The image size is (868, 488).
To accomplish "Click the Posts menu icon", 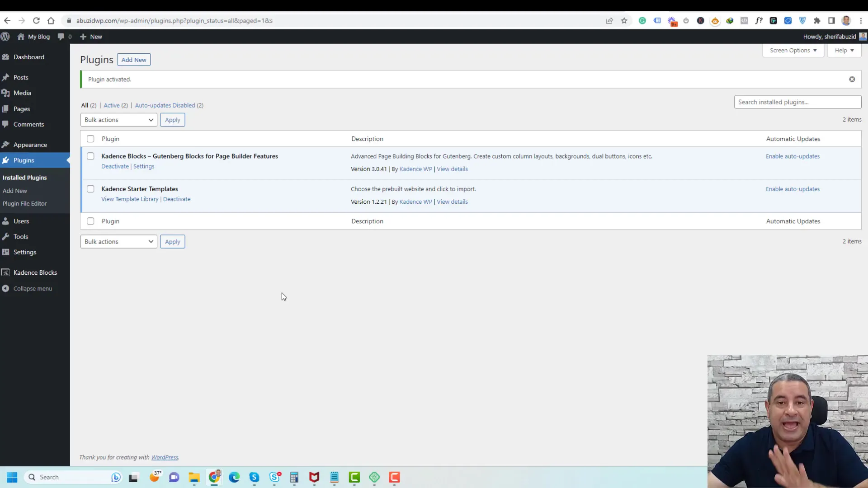I will coord(5,77).
